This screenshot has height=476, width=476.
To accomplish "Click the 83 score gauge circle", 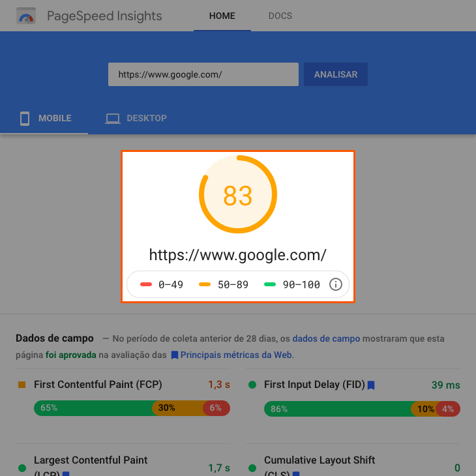I will click(238, 194).
